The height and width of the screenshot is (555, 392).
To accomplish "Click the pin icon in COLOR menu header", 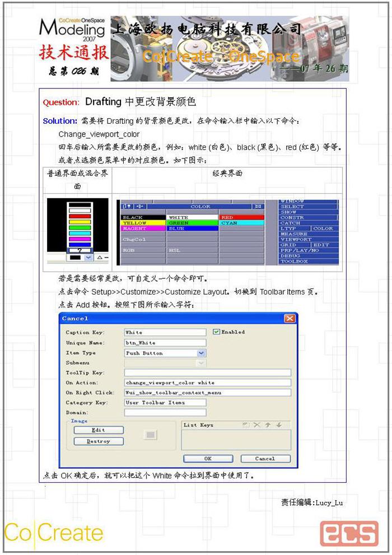I will pyautogui.click(x=127, y=206).
